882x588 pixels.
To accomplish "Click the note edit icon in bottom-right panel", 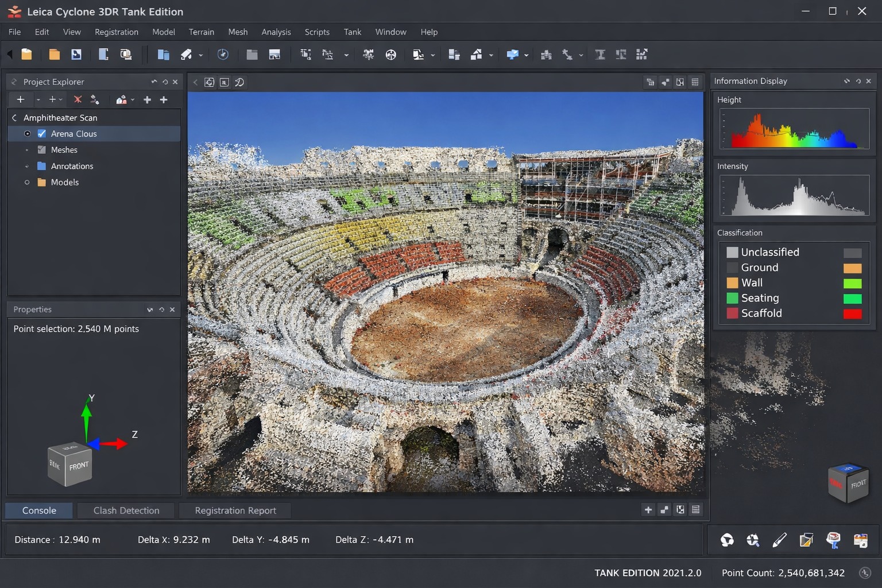I will pos(806,540).
